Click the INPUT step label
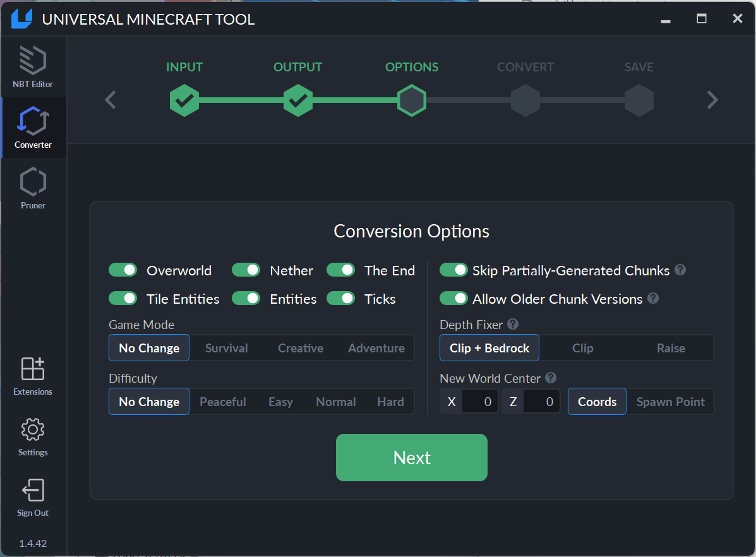 [x=184, y=67]
